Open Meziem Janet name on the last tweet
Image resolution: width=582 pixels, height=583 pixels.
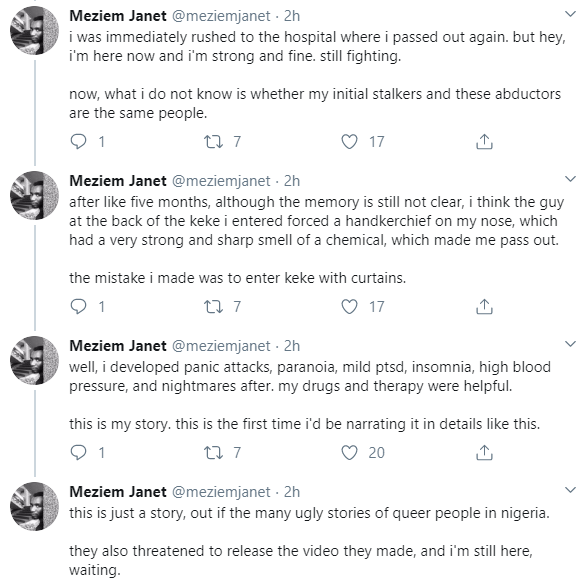pyautogui.click(x=118, y=492)
